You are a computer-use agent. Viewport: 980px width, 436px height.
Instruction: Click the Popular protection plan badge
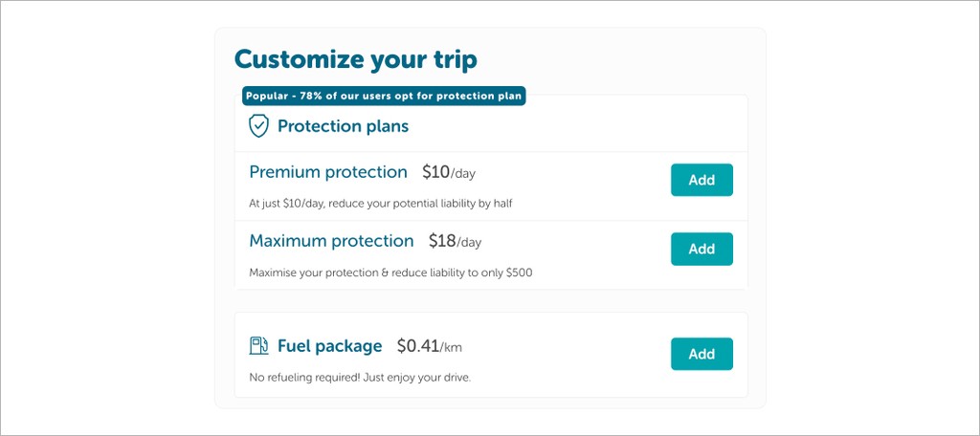384,96
